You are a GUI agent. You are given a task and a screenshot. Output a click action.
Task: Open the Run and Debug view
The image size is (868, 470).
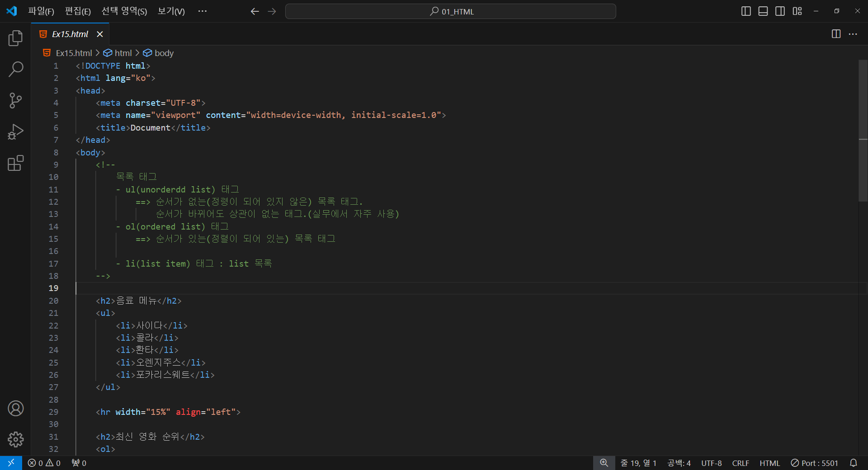point(15,132)
